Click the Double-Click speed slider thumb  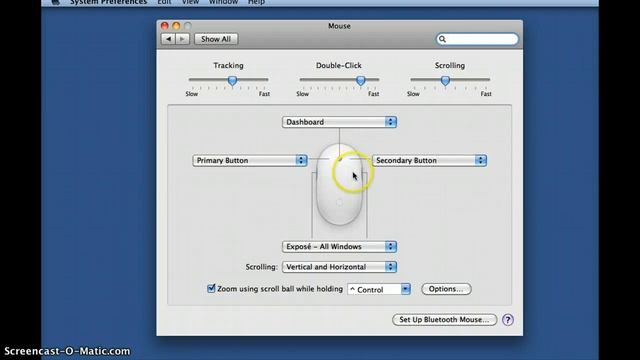tap(360, 81)
